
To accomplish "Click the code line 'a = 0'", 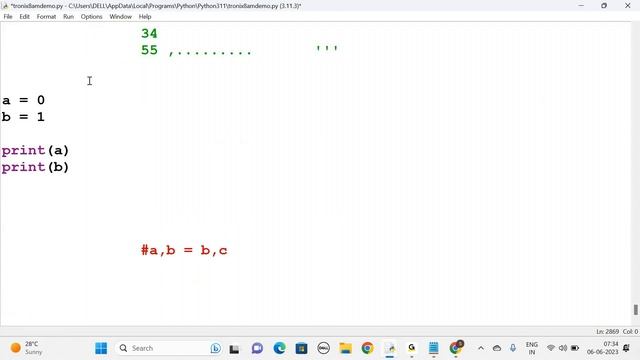I will pyautogui.click(x=23, y=100).
